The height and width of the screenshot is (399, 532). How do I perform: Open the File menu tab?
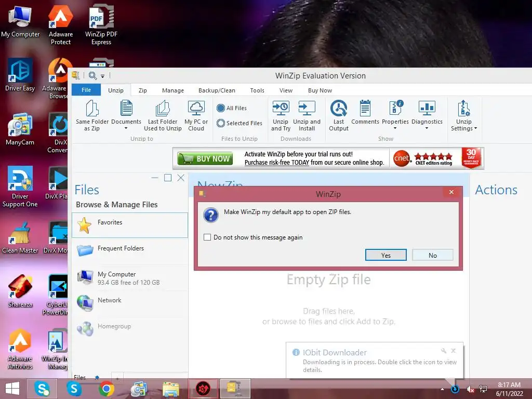click(x=86, y=90)
